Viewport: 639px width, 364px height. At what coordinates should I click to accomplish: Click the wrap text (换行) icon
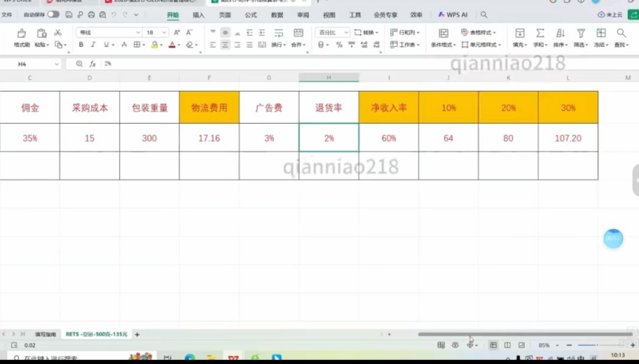(279, 33)
